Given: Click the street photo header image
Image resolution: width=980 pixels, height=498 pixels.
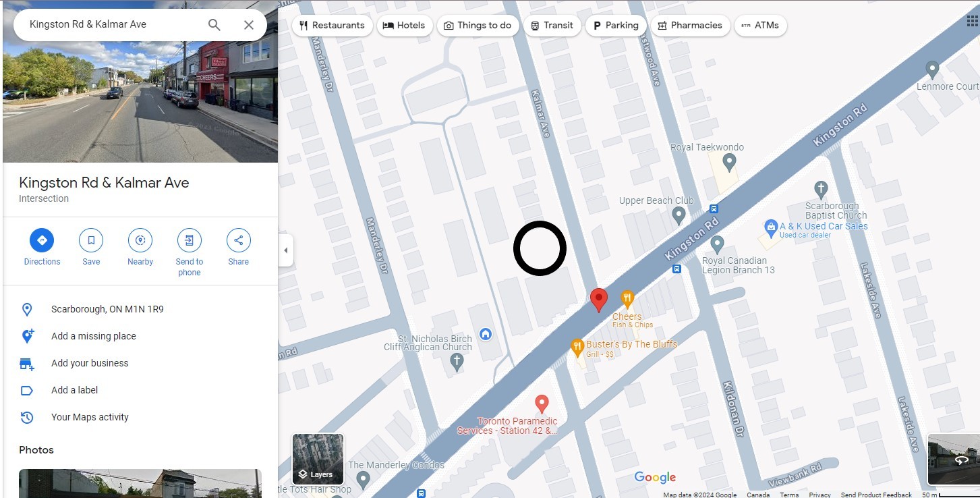Looking at the screenshot, I should [140, 100].
